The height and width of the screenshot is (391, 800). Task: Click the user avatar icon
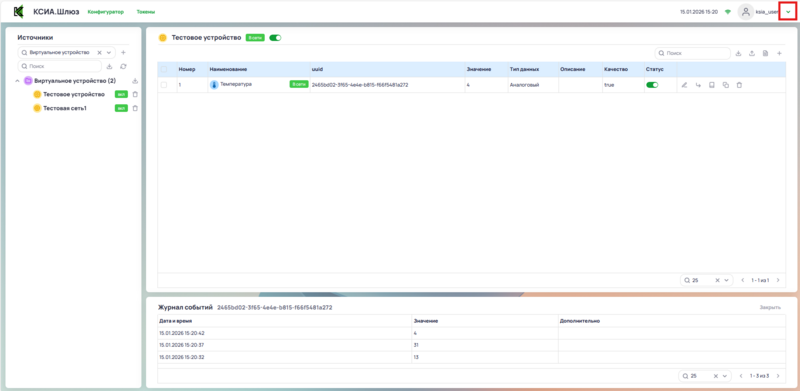click(746, 12)
